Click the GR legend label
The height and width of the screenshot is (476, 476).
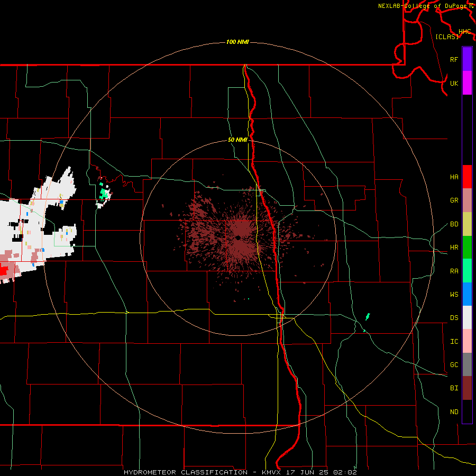click(454, 200)
